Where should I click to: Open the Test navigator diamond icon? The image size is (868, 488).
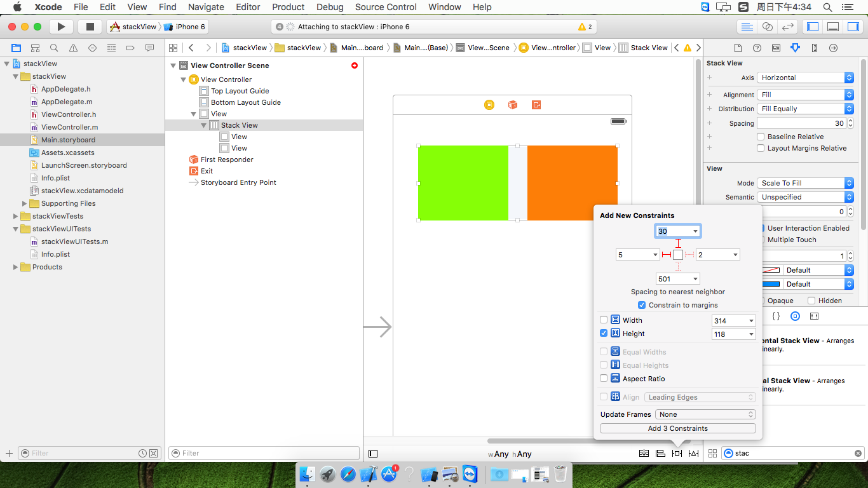(93, 48)
